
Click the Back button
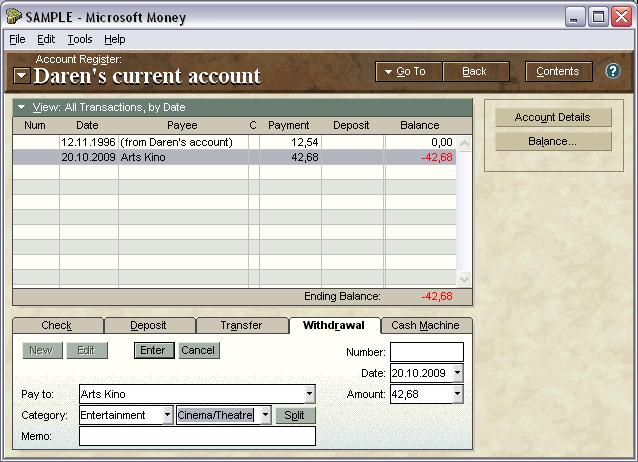point(475,72)
